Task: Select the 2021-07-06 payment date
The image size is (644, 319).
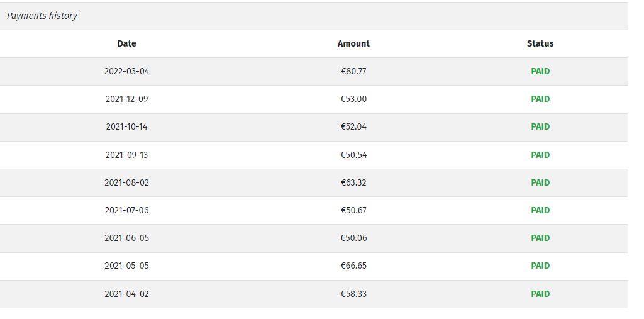Action: 126,210
